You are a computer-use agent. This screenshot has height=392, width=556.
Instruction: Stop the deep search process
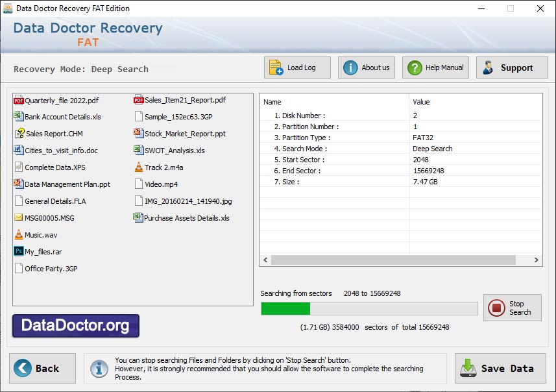[512, 308]
